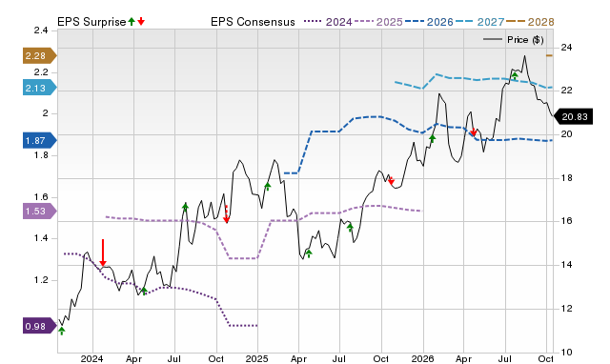Click the EPS Consensus legend label
The height and width of the screenshot is (364, 610).
pyautogui.click(x=253, y=22)
